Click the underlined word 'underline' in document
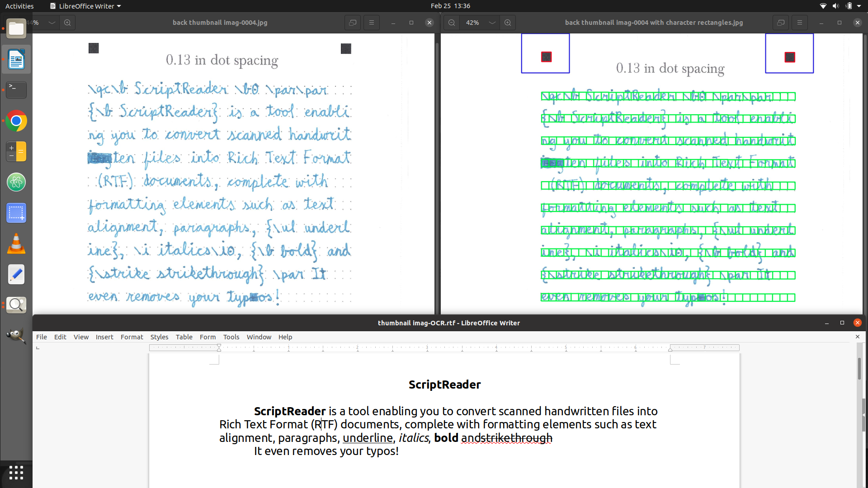 coord(368,438)
